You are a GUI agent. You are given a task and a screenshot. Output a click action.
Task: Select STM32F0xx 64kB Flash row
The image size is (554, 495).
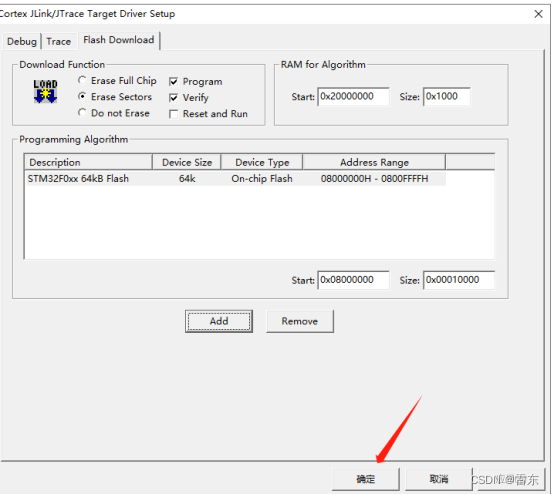[x=235, y=178]
